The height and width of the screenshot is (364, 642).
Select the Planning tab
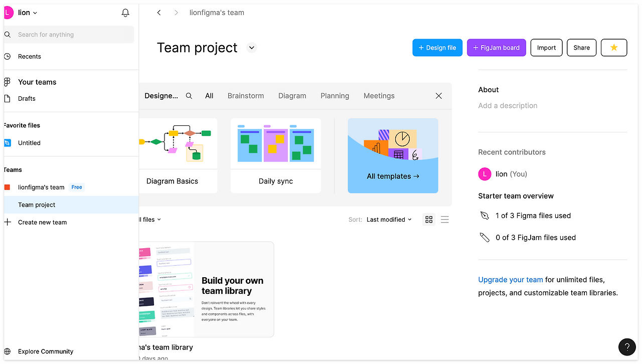click(x=335, y=96)
